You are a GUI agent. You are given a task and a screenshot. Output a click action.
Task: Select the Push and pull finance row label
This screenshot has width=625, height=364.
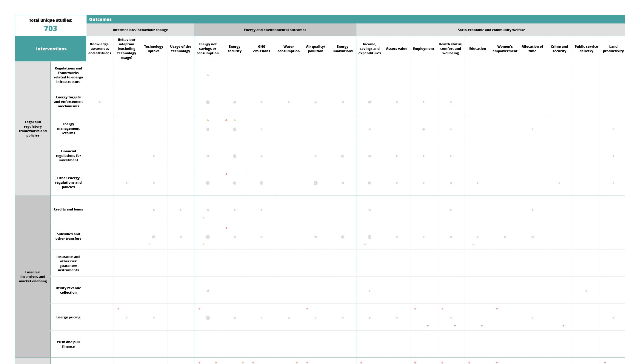(68, 344)
